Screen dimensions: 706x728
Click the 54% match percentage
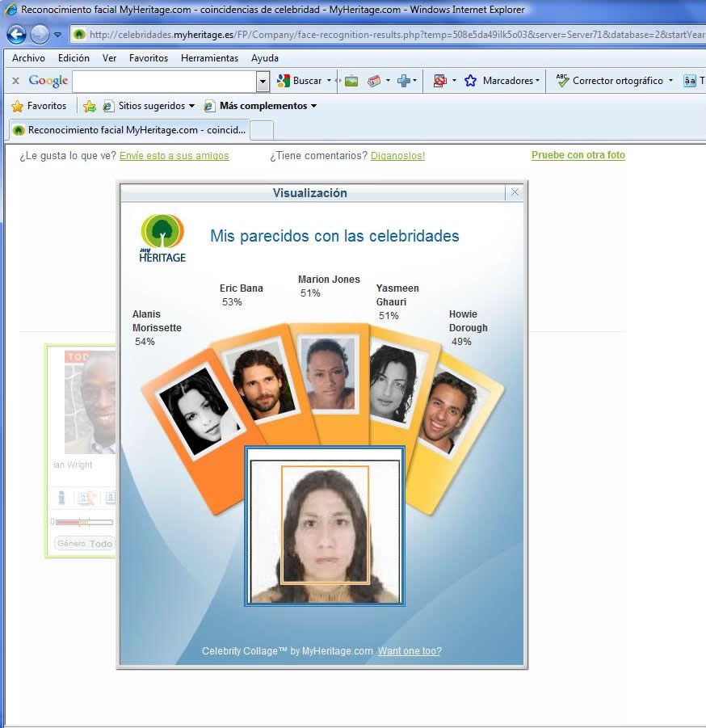[x=145, y=342]
